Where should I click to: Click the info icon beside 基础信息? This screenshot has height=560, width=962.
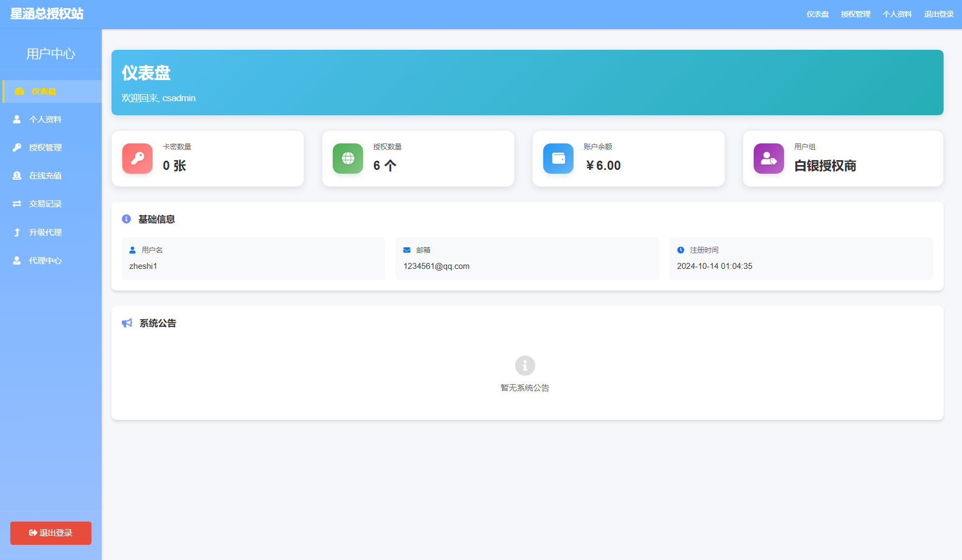(x=127, y=219)
